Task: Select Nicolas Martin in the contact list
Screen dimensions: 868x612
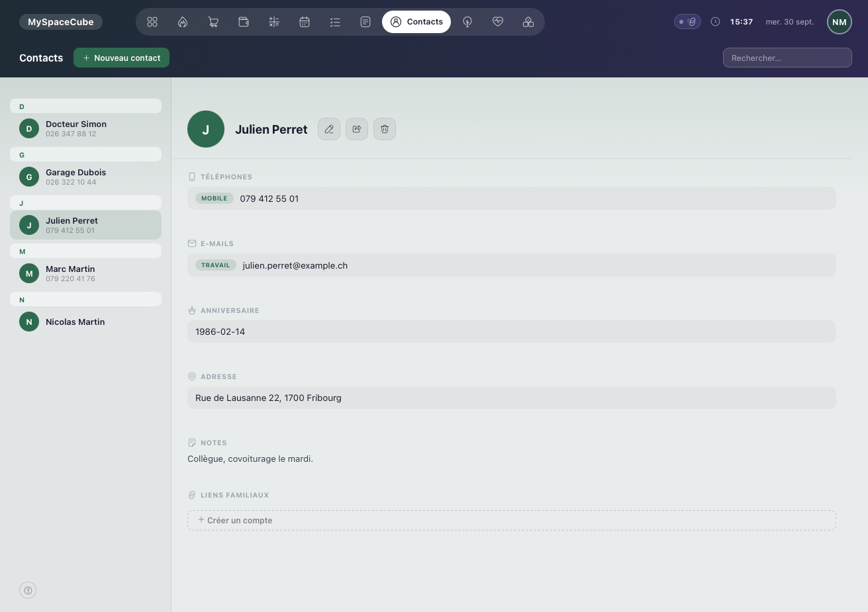Action: coord(85,322)
